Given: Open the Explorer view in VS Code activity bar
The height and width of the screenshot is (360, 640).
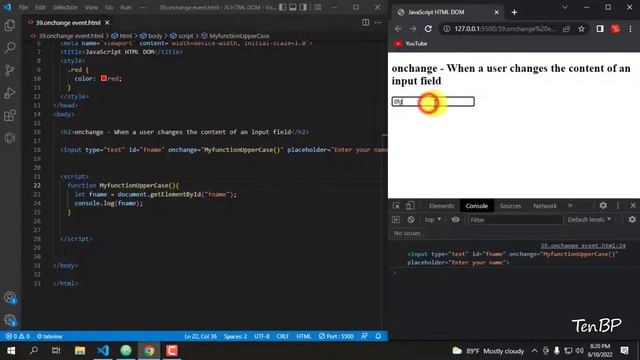Looking at the screenshot, I should 9,25.
